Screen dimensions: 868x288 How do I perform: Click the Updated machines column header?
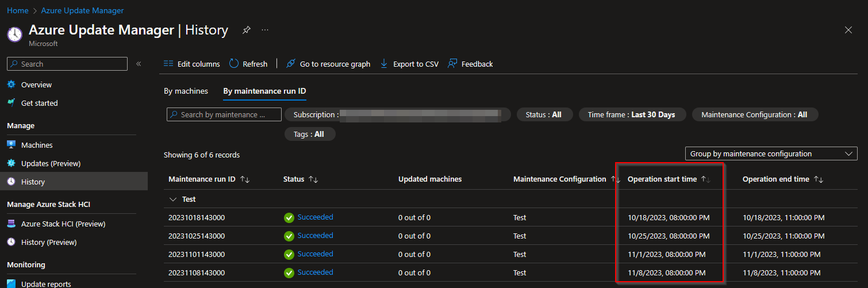tap(430, 179)
